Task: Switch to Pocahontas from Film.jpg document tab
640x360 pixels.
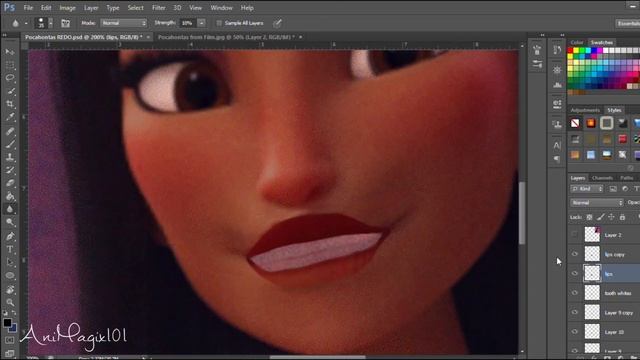Action: coord(226,37)
